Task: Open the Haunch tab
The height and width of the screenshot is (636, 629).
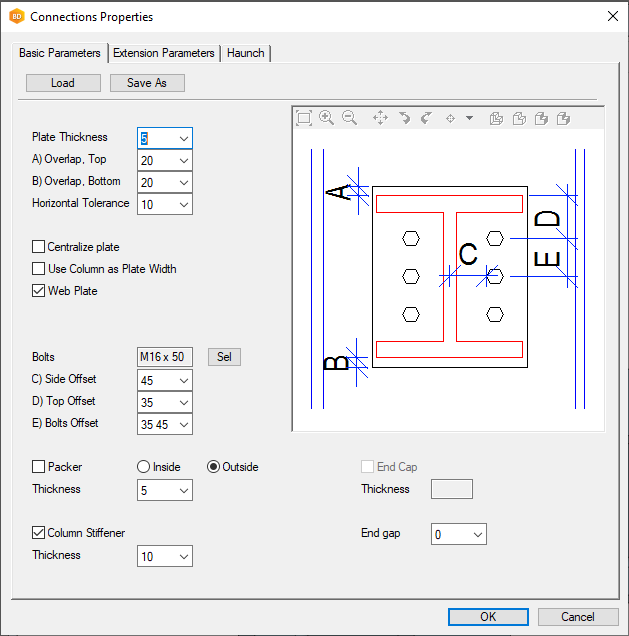Action: 245,53
